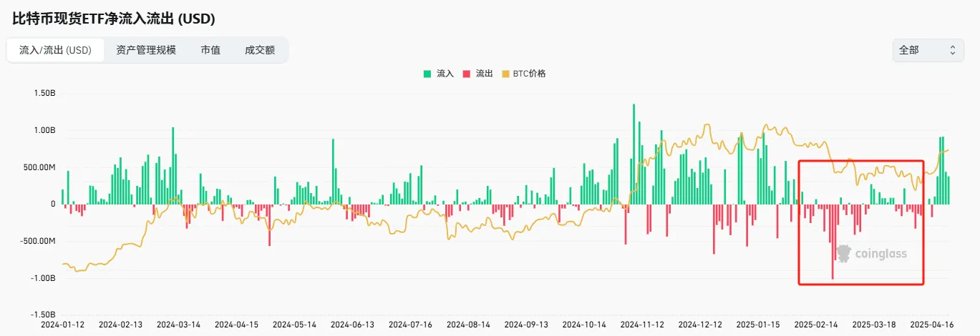The width and height of the screenshot is (980, 336).
Task: Switch to the 流入/流出 (USD) tab
Action: 55,50
